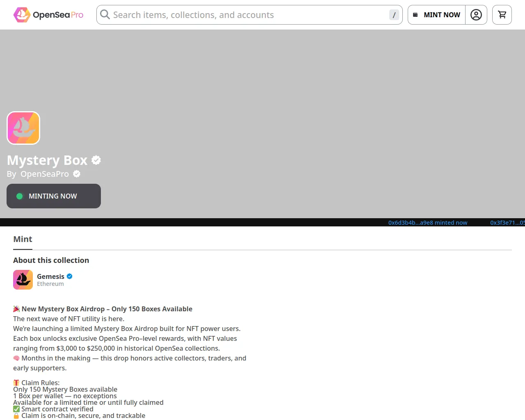Click the green MINTING NOW status dot
Viewport: 525px width, 420px height.
[x=20, y=196]
